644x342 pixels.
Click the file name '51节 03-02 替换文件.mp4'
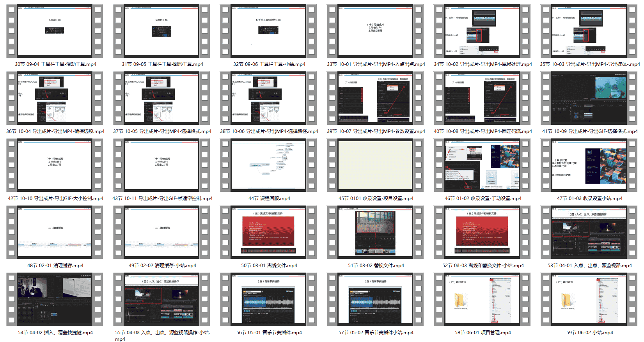click(376, 266)
